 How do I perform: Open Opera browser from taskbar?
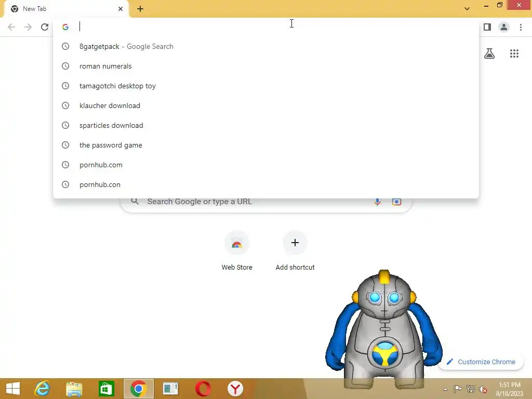[x=203, y=389]
